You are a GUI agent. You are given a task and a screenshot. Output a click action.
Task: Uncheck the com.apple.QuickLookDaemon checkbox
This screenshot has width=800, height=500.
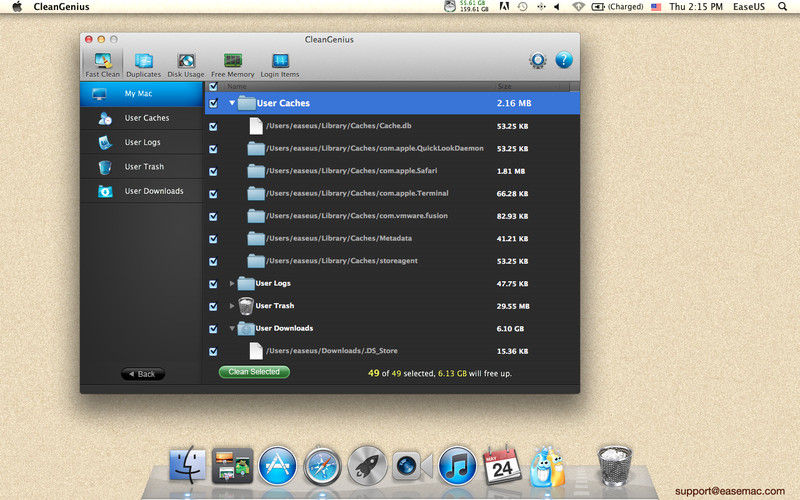[213, 148]
